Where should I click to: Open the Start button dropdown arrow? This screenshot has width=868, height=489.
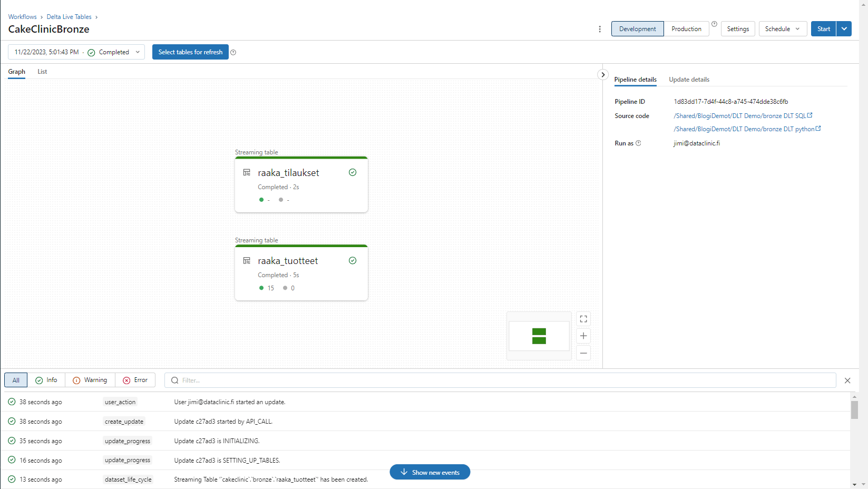point(844,28)
